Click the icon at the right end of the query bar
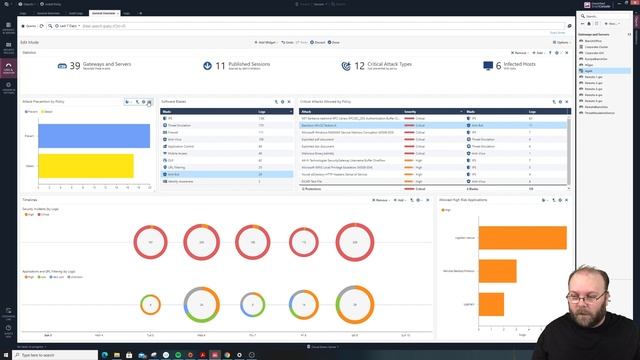The image size is (640, 360). 569,26
